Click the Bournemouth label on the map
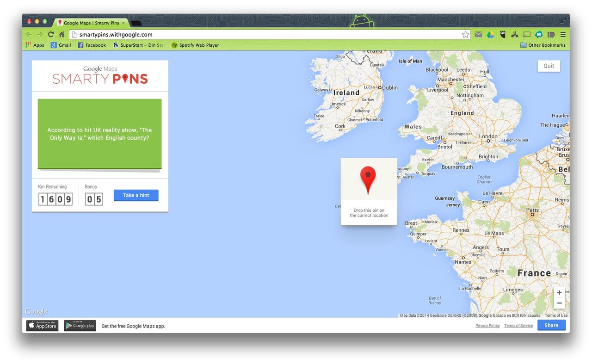Screen dimensions: 592x364 click(x=457, y=167)
